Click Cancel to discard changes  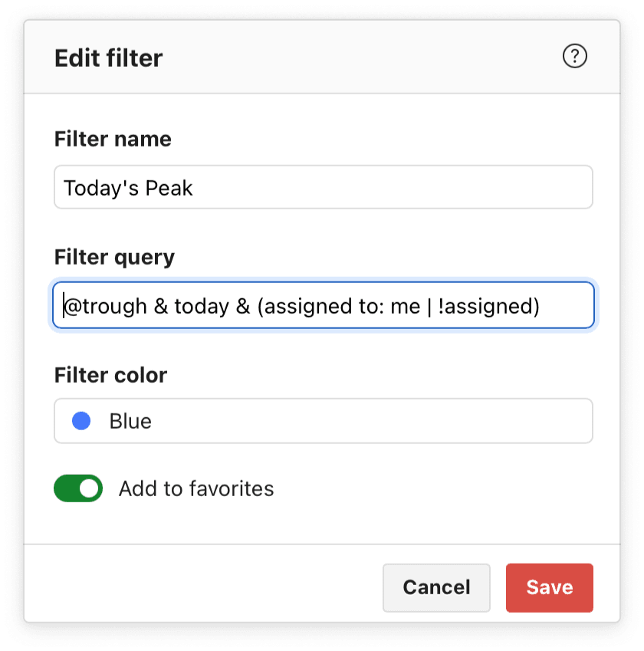(436, 587)
